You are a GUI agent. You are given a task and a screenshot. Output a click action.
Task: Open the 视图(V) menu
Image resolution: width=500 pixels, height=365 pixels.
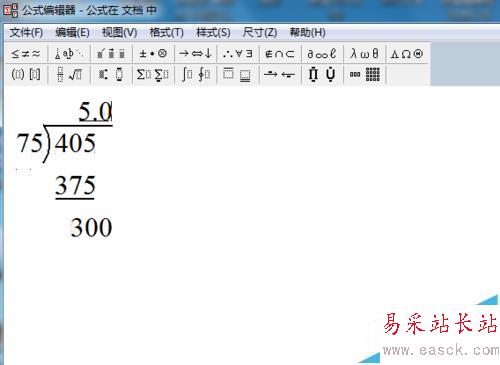pos(119,33)
